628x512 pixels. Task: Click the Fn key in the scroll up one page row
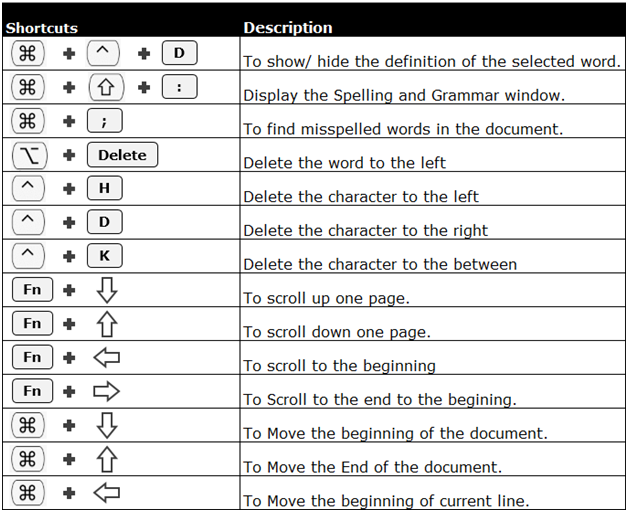(x=32, y=289)
